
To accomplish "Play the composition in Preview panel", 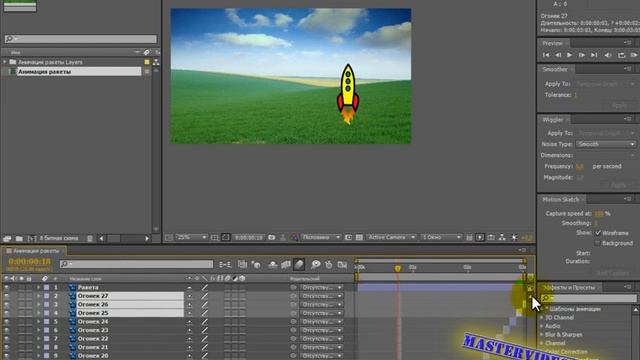I will 569,55.
